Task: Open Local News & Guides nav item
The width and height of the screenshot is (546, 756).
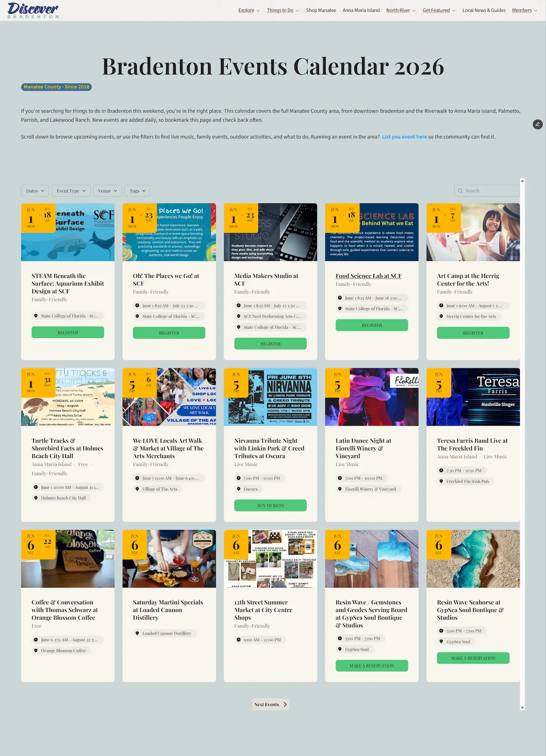Action: pyautogui.click(x=484, y=11)
